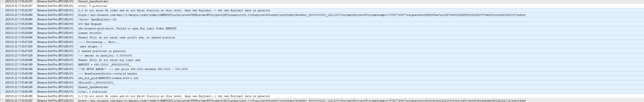The image size is (644, 102).
Task: Select the 'SPriceID->_69000000000_' log entry
Action: coord(97,83)
